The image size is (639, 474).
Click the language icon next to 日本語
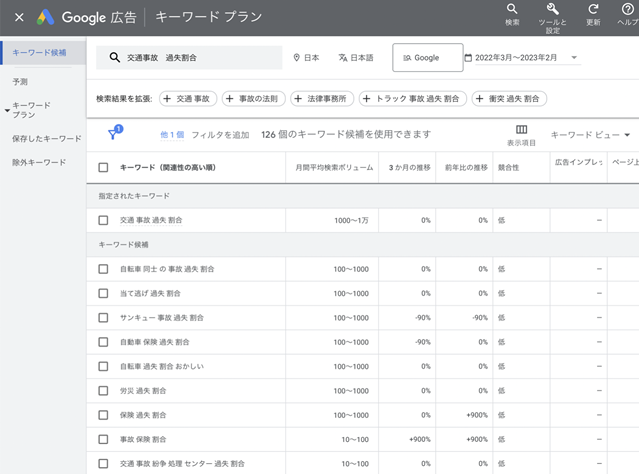pyautogui.click(x=343, y=58)
